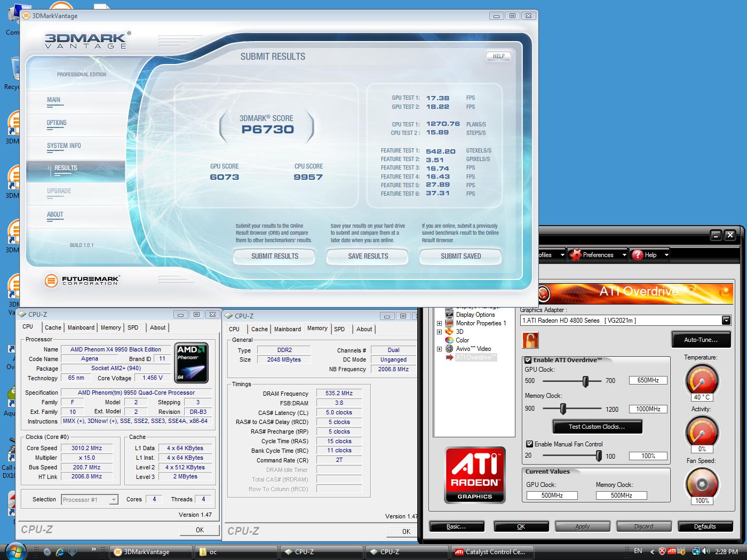Click the Color wheel icon in tree
Image resolution: width=747 pixels, height=560 pixels.
[449, 340]
